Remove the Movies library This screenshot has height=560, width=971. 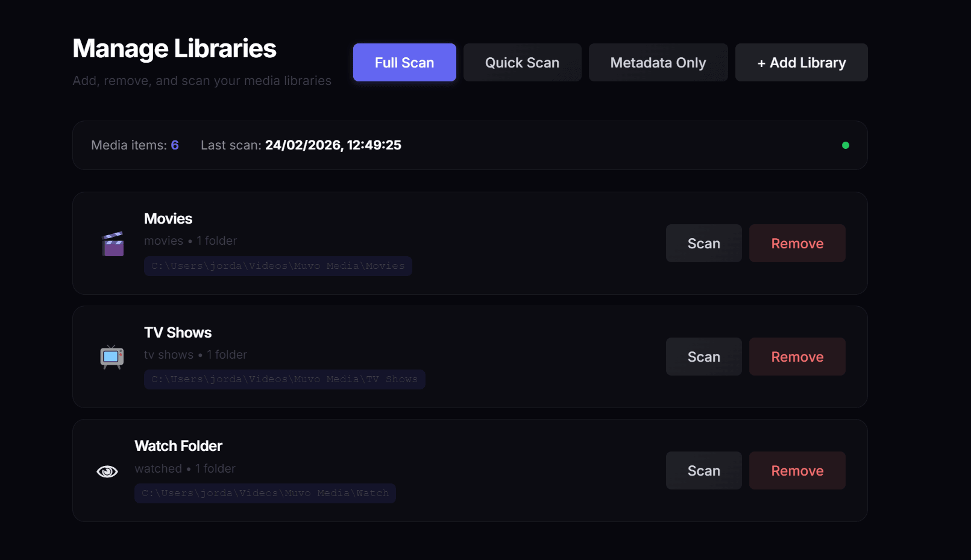(797, 243)
